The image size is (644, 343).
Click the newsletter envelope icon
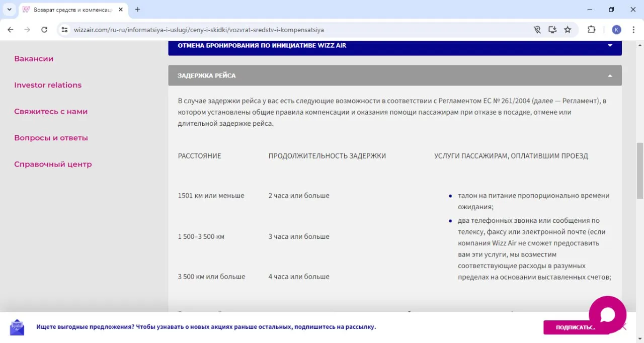[17, 327]
